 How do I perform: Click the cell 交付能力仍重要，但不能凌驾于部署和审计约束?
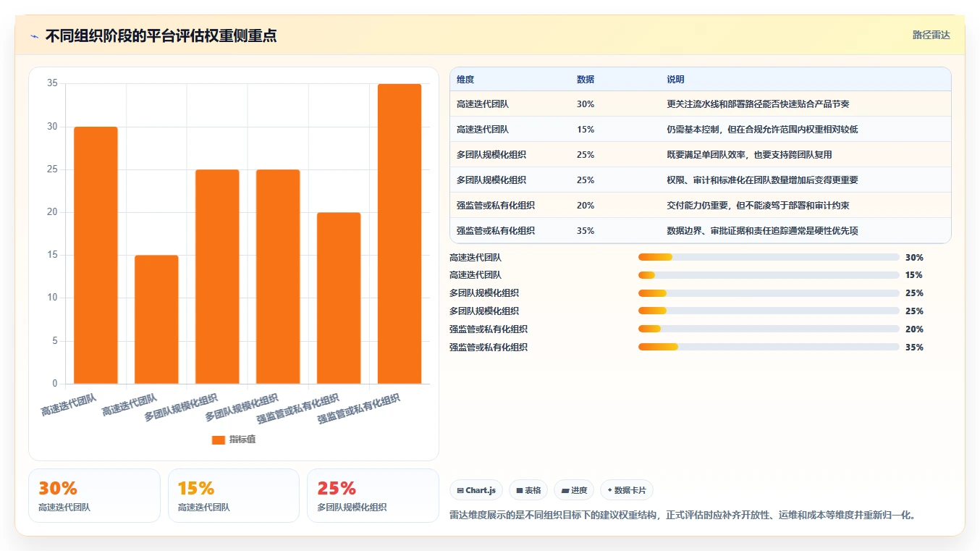coord(758,206)
